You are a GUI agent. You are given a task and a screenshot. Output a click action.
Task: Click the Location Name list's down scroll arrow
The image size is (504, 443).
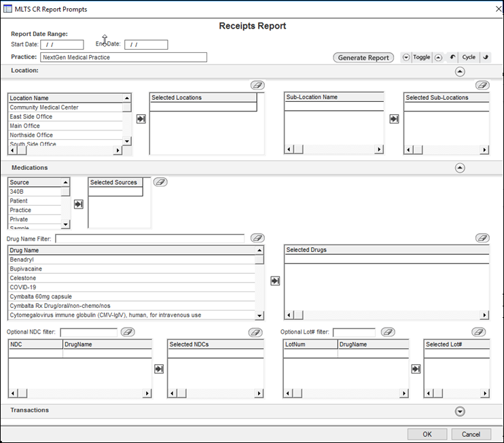127,141
